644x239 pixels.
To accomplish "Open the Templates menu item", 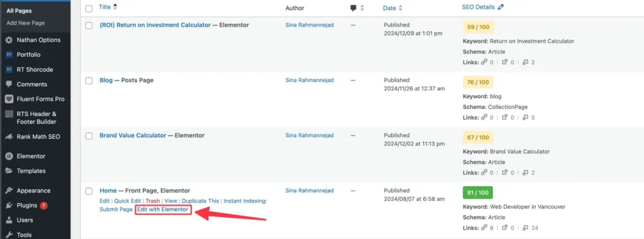I will [31, 171].
